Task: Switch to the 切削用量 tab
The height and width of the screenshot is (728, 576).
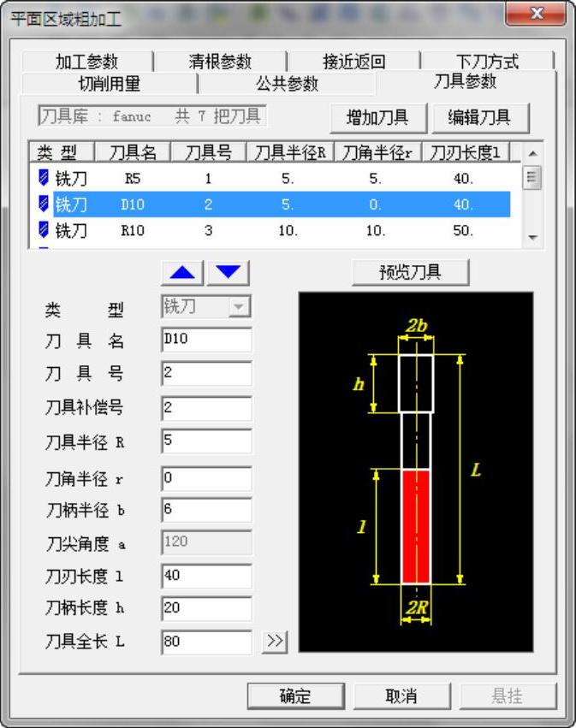Action: 110,84
